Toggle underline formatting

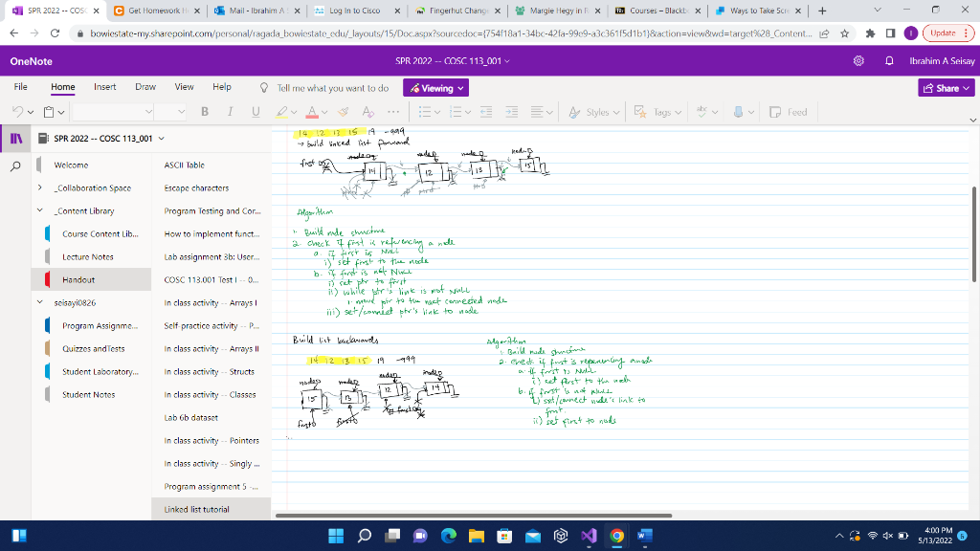click(x=256, y=112)
